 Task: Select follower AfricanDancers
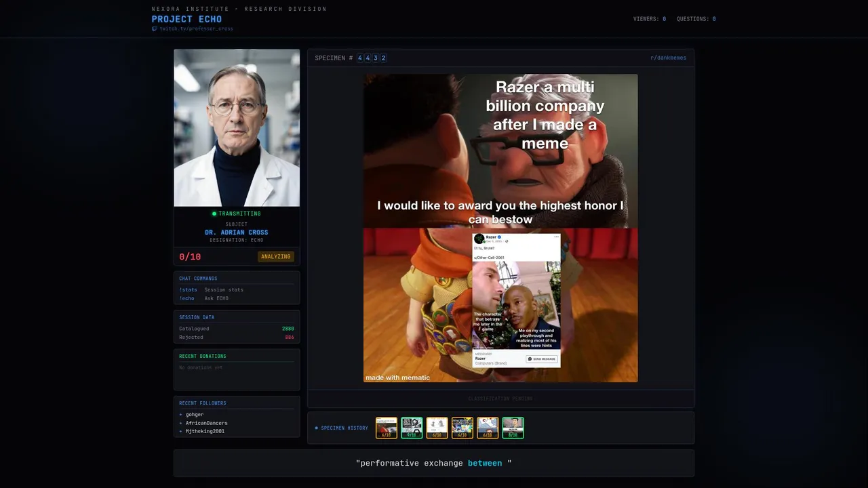click(206, 423)
